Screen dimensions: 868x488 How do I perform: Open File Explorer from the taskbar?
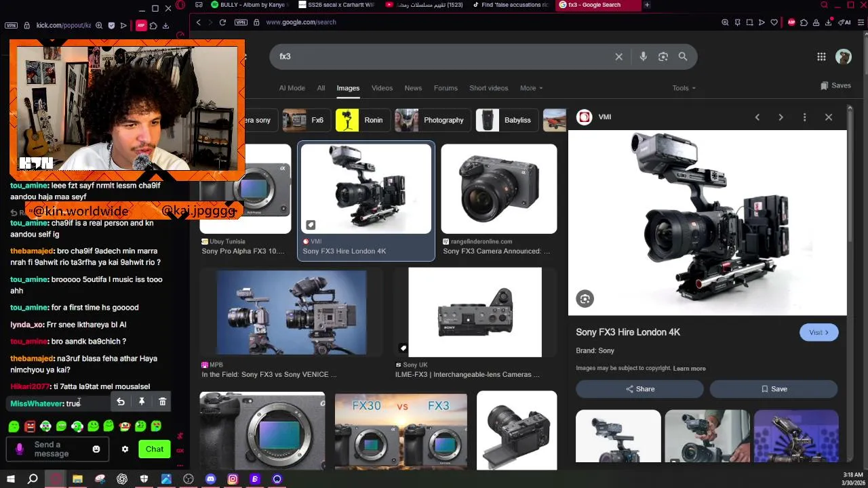(77, 479)
